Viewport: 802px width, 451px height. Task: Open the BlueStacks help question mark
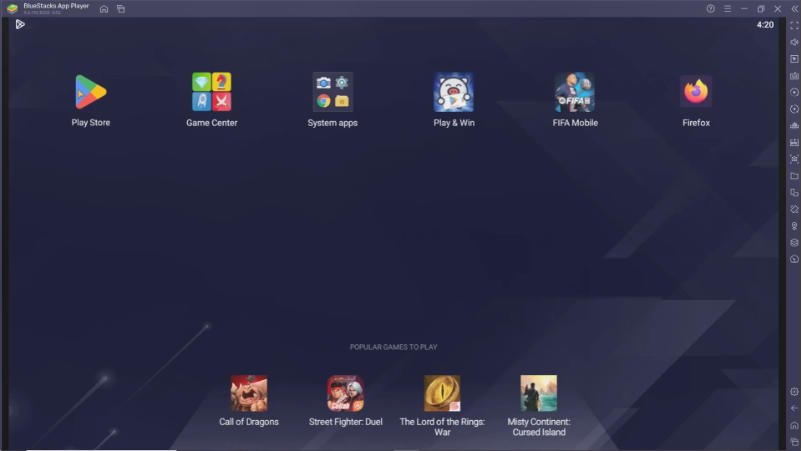pos(710,9)
